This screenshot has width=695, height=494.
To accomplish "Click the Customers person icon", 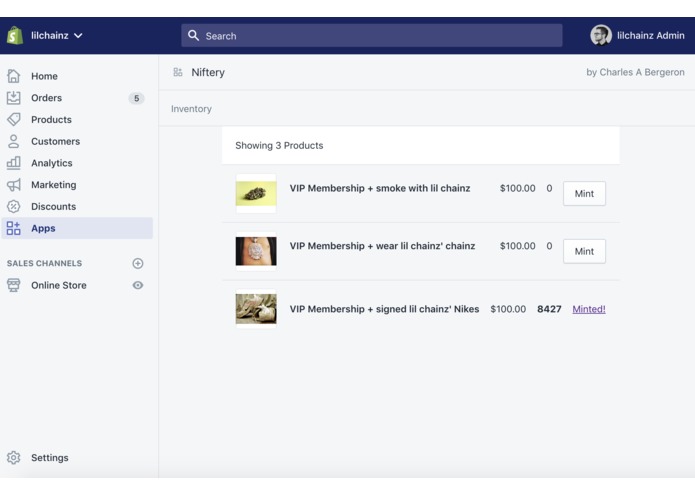I will (14, 141).
